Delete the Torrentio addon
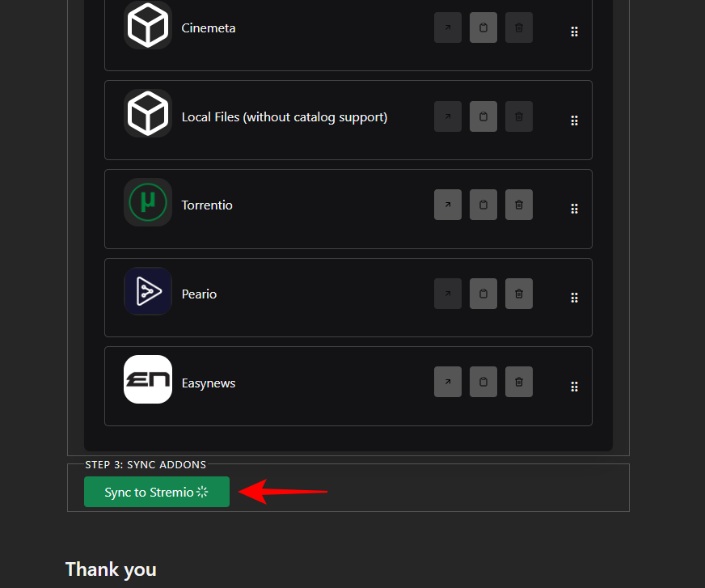The height and width of the screenshot is (588, 705). pos(519,205)
